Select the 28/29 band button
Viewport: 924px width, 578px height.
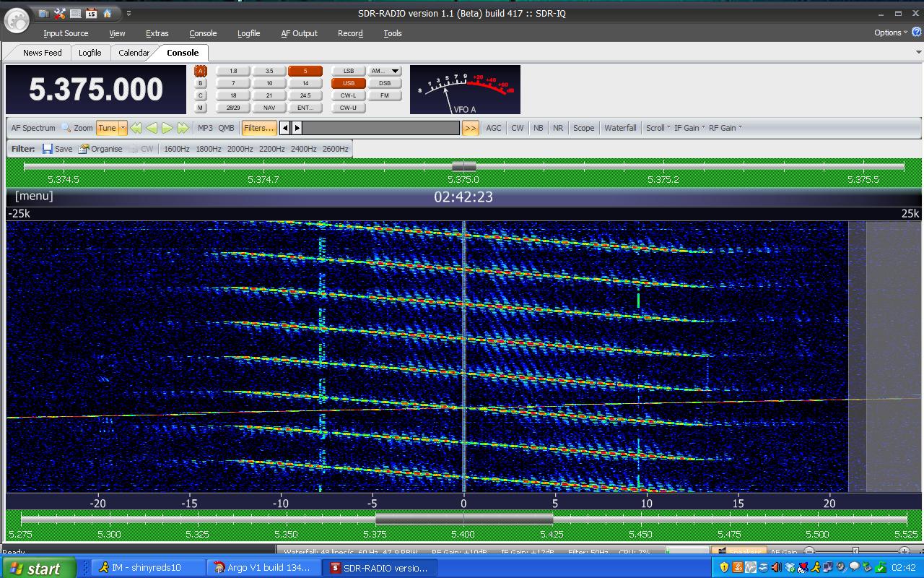(233, 108)
